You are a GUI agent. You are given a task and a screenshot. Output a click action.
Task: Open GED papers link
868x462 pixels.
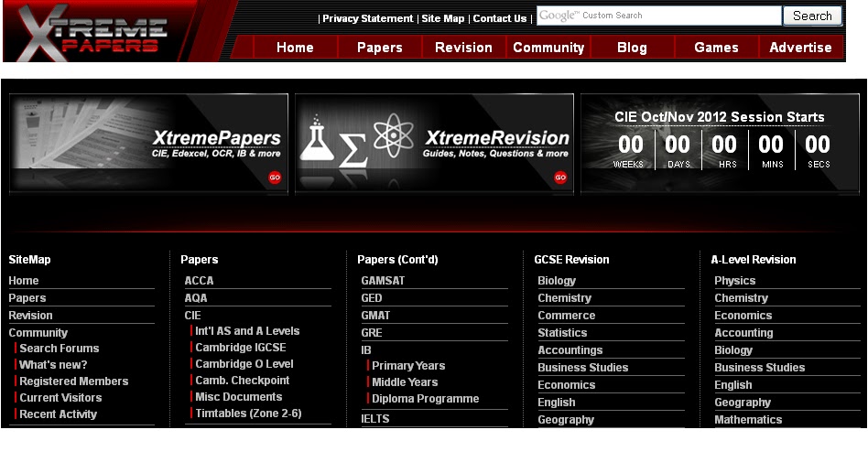[x=372, y=297]
